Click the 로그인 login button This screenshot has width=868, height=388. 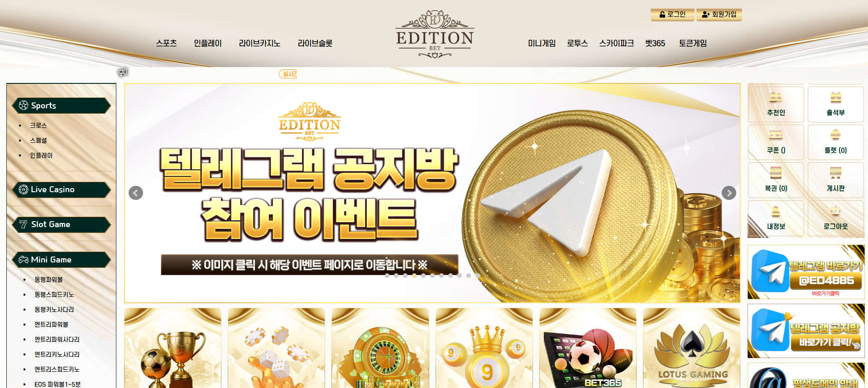(x=672, y=15)
